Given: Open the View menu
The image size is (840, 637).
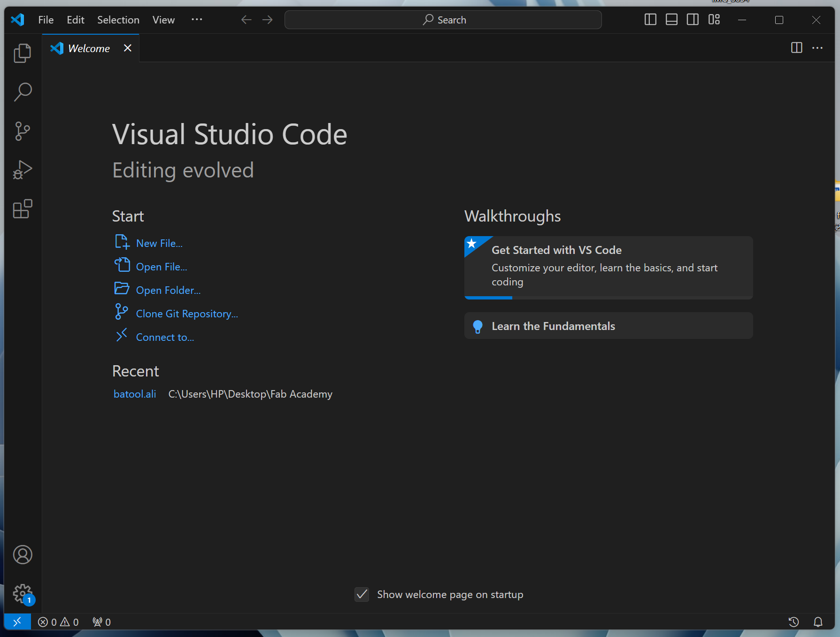Looking at the screenshot, I should coord(163,20).
